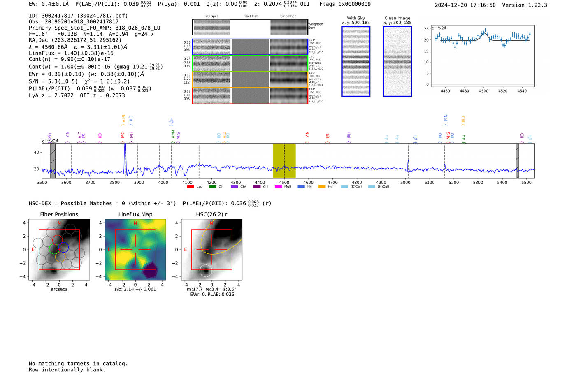
Task: Click the RA,Dec coordinates text
Action: coord(75,40)
